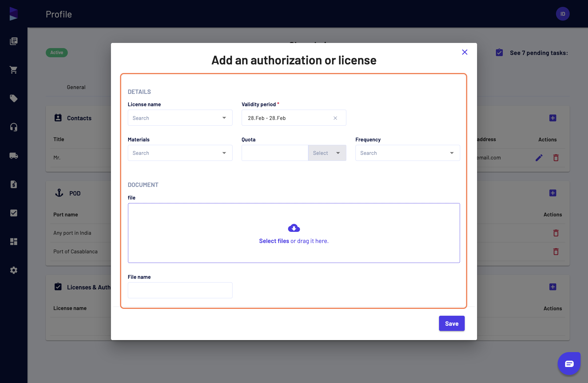
Task: Click the Quota amount input field
Action: (275, 153)
